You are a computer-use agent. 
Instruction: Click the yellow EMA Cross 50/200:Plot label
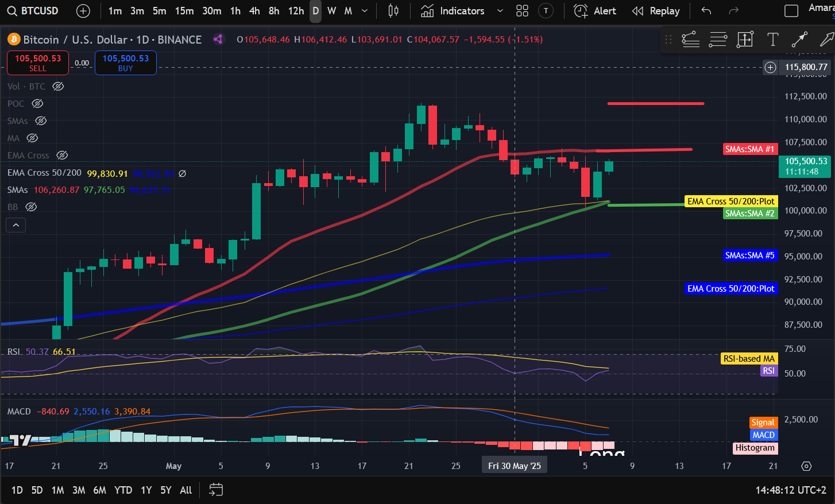(731, 201)
